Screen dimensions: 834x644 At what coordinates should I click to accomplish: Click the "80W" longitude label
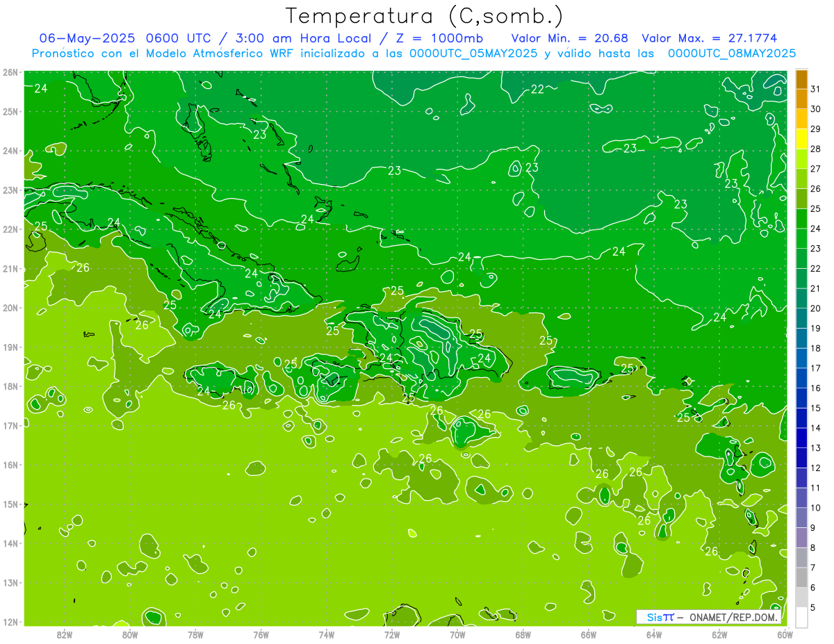pos(130,634)
